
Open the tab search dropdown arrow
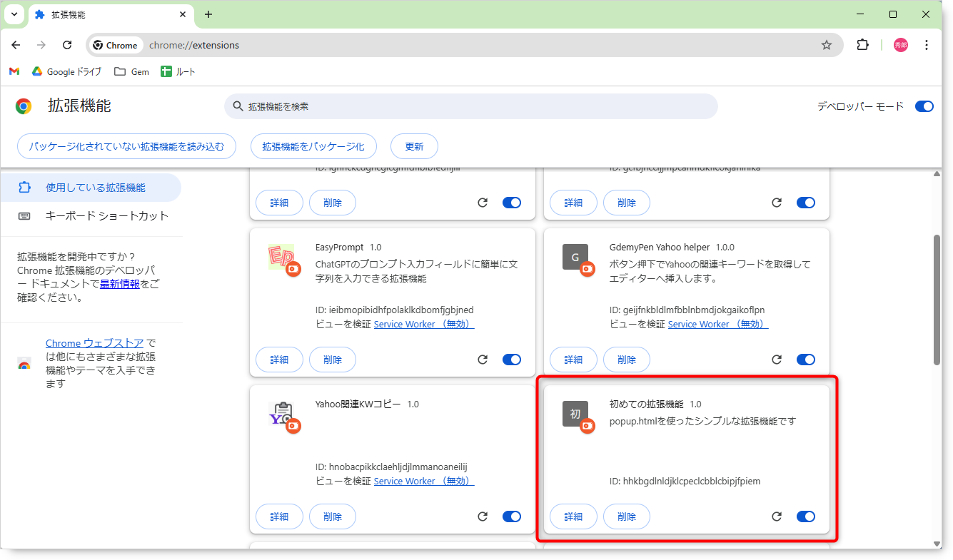point(14,14)
